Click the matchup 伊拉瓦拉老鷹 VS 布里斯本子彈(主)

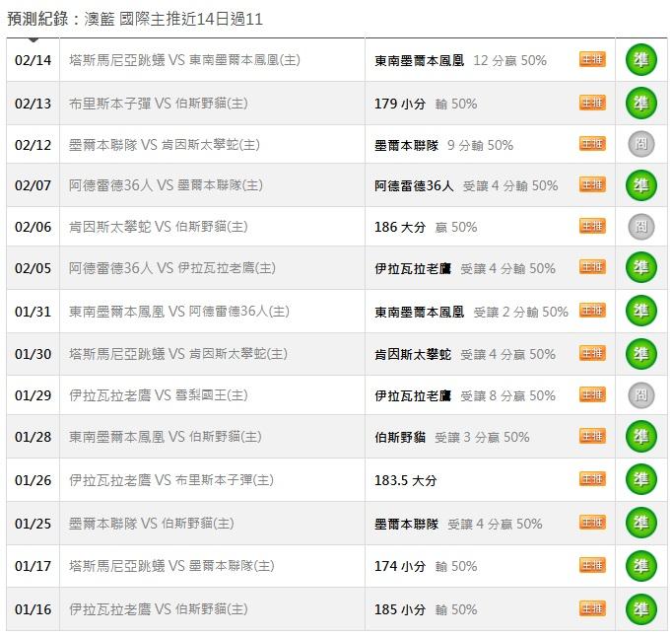(x=171, y=480)
